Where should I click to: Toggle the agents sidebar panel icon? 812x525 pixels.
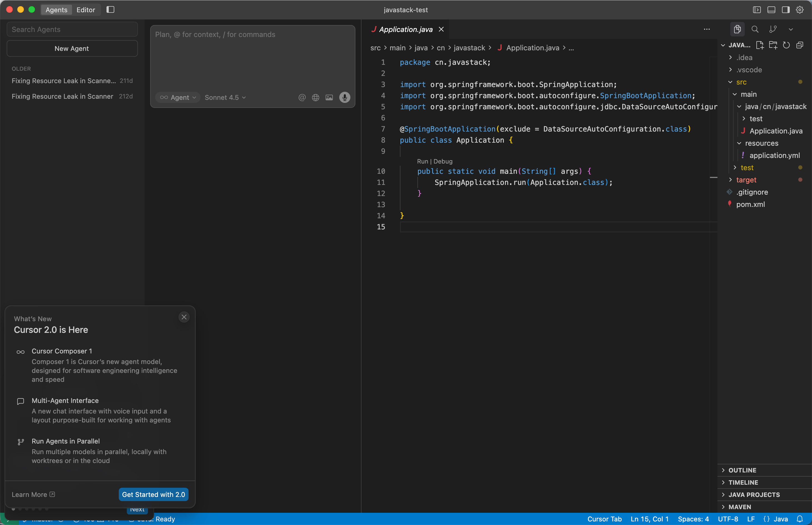pyautogui.click(x=110, y=9)
